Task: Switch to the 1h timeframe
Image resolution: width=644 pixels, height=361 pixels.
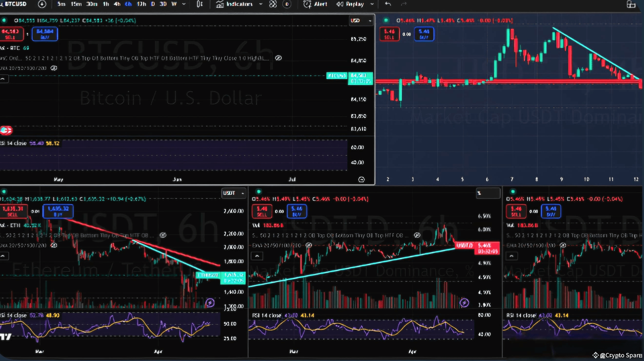Action: click(106, 4)
